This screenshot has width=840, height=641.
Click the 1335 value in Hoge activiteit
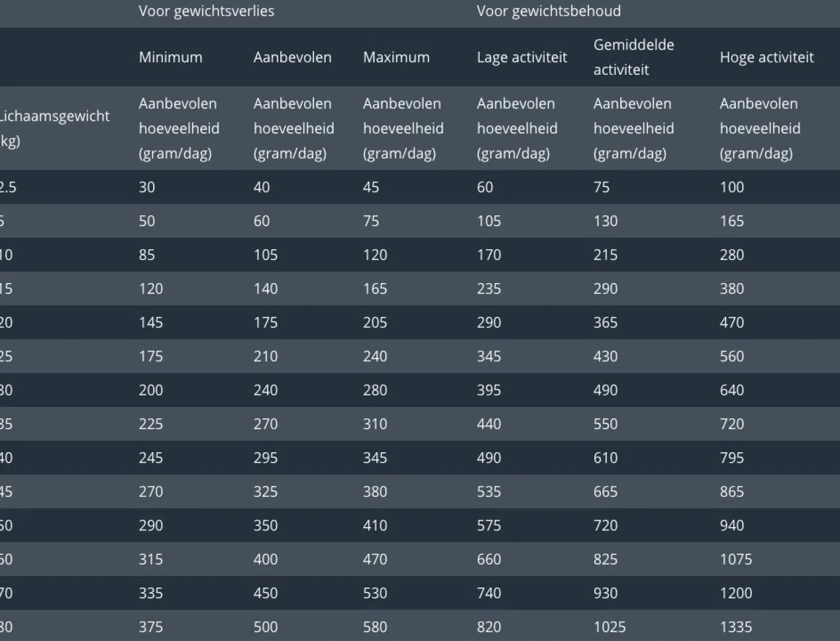click(735, 627)
